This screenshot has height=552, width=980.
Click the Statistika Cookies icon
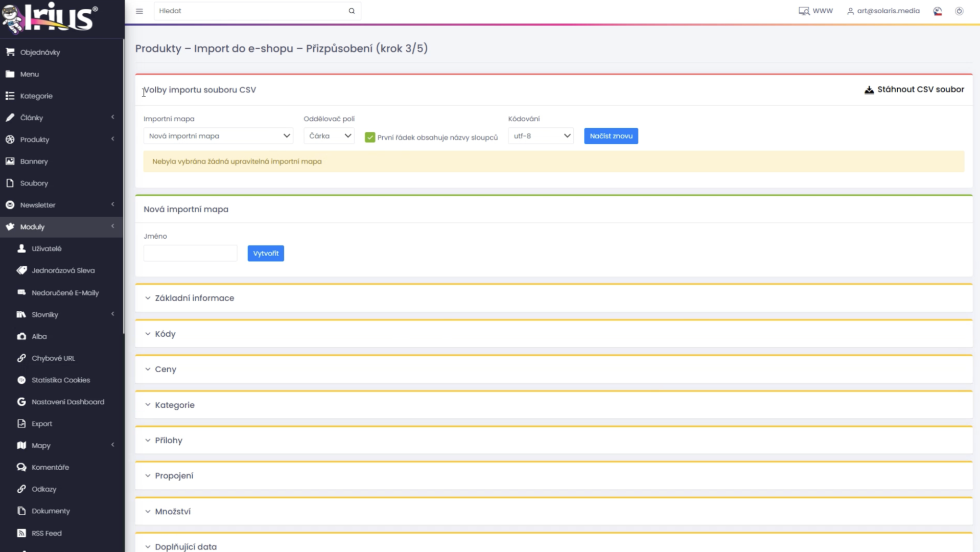tap(21, 380)
